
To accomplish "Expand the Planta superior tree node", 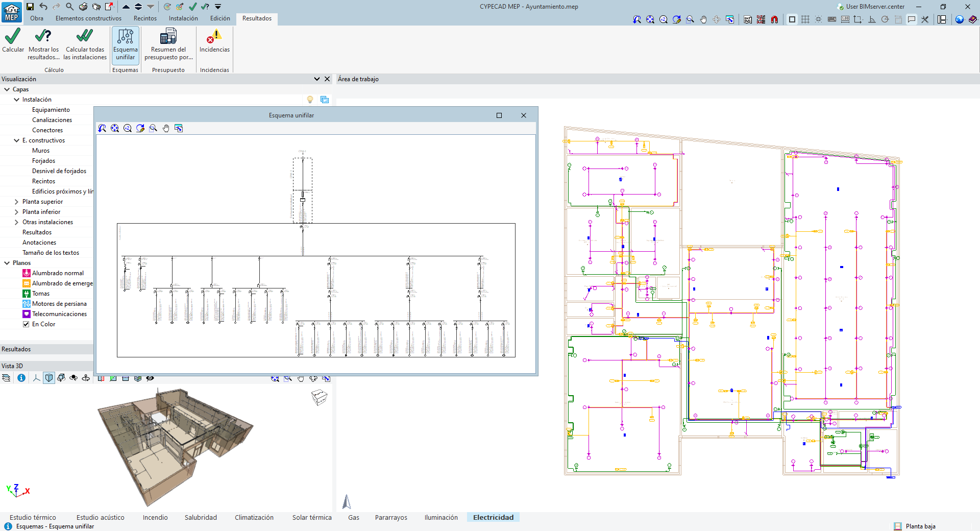I will point(16,202).
